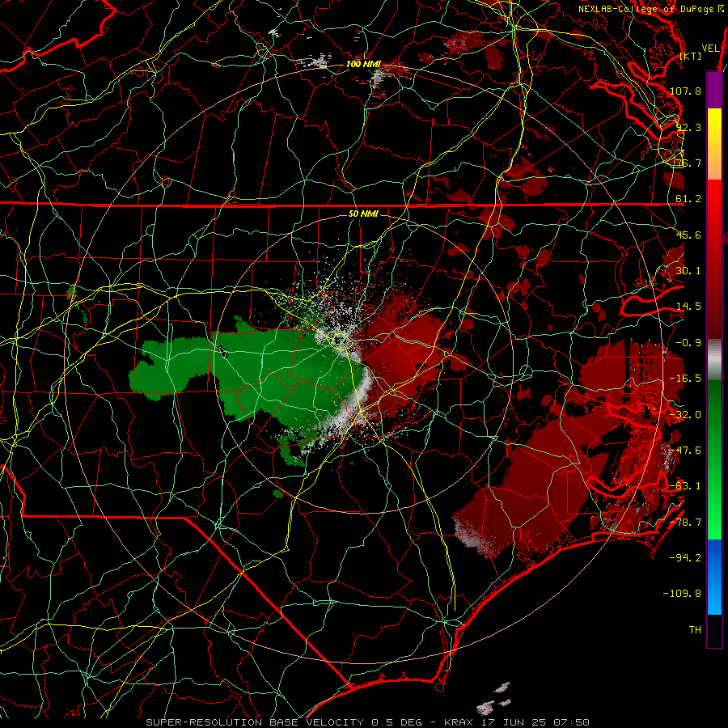
Task: Click the -32.0 scale value
Action: click(x=685, y=415)
